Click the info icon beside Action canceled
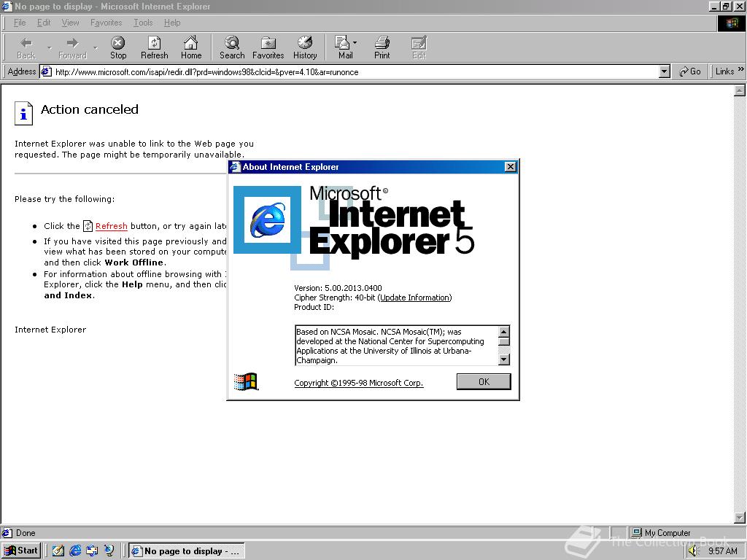Screen dimensions: 747x560 coord(23,113)
